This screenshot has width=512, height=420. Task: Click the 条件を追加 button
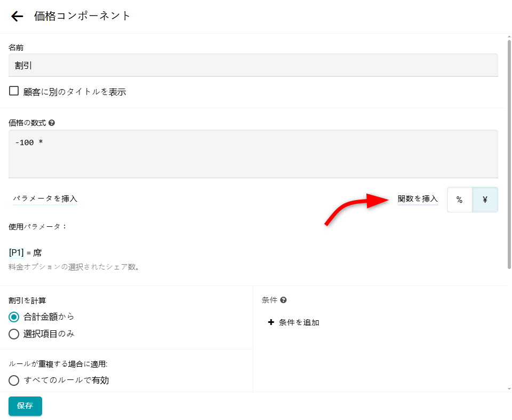pos(293,322)
